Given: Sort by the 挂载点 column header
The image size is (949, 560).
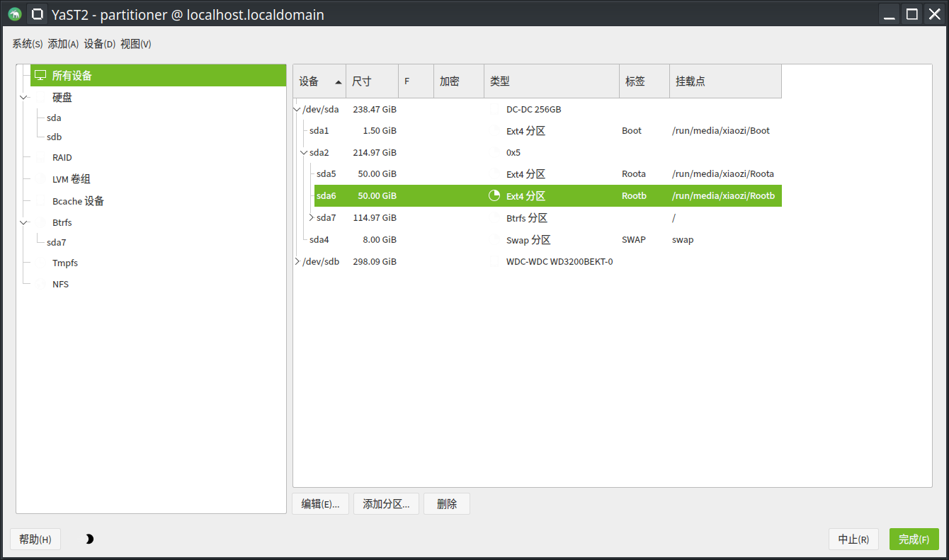Looking at the screenshot, I should click(726, 81).
